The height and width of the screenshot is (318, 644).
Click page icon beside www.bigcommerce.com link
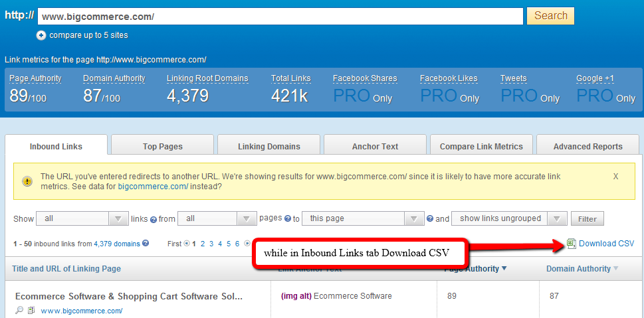point(31,311)
